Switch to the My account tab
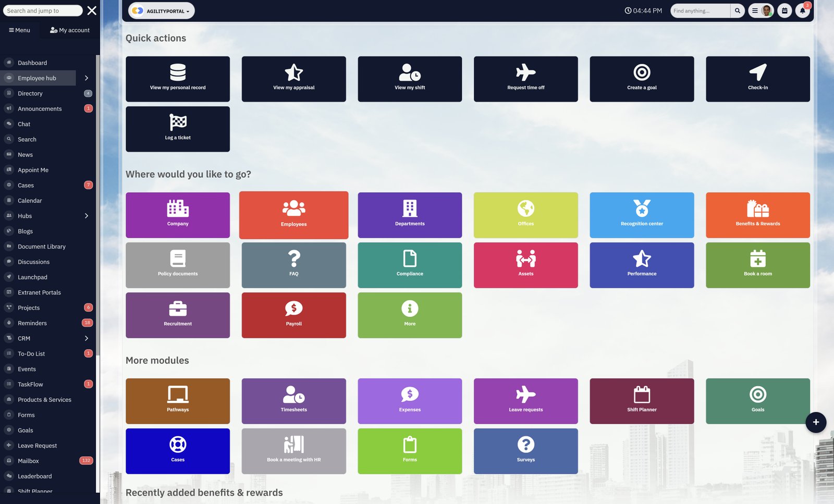834x504 pixels. 69,30
